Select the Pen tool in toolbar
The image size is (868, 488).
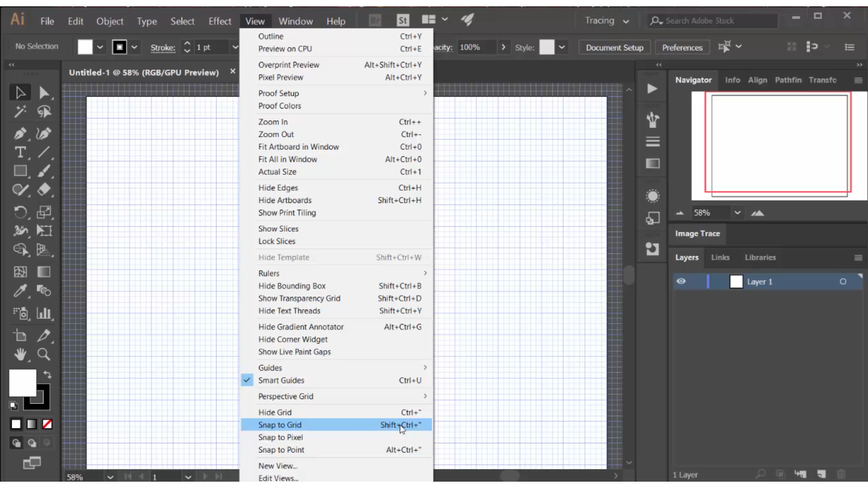tap(20, 133)
